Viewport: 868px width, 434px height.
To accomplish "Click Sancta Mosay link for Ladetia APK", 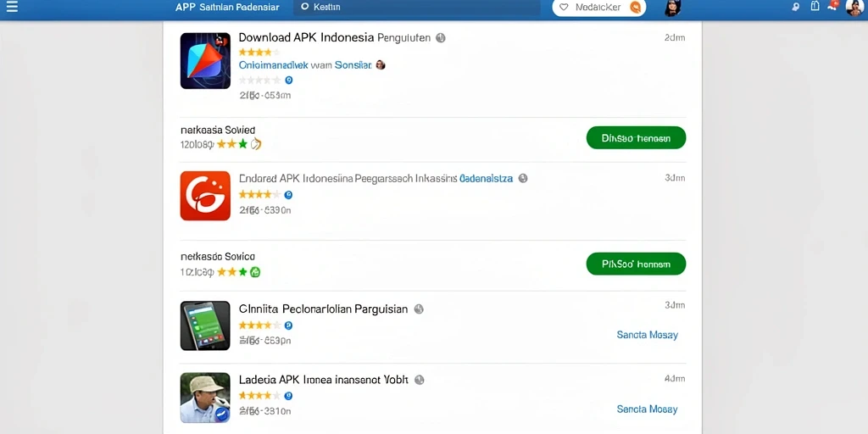I will tap(647, 409).
